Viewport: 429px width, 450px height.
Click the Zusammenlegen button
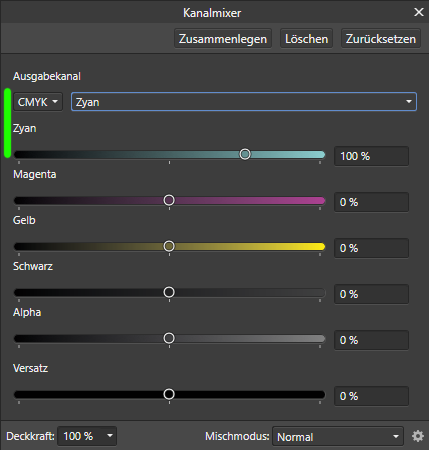click(223, 39)
